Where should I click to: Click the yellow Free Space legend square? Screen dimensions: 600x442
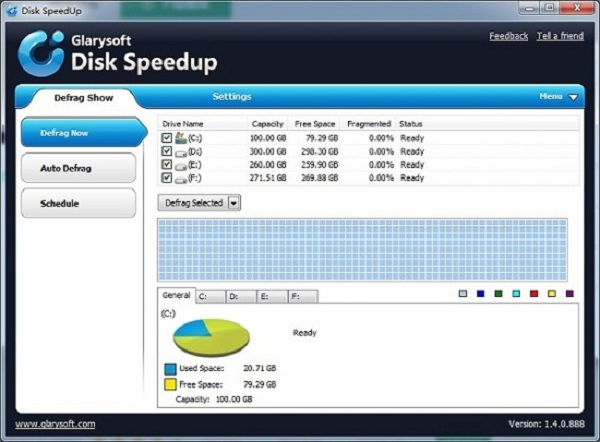point(170,384)
